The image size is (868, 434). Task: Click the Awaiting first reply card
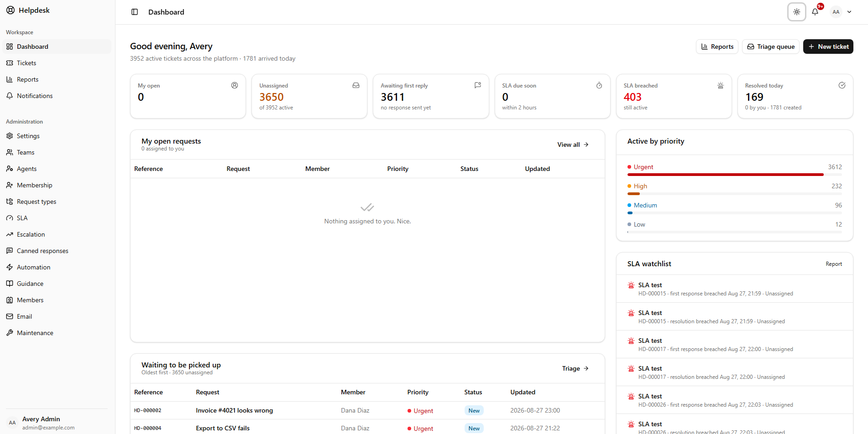tap(431, 96)
